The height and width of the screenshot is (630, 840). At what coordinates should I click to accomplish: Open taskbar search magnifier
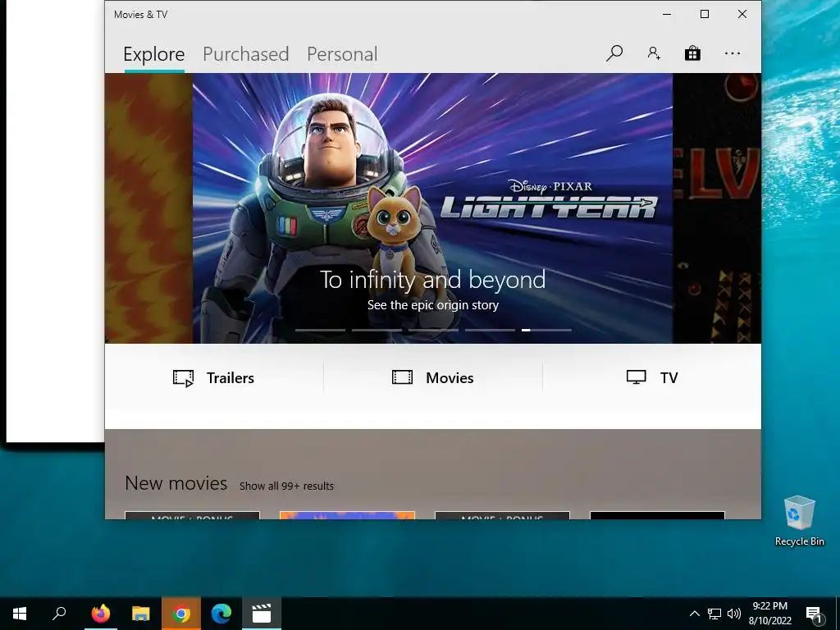(59, 614)
